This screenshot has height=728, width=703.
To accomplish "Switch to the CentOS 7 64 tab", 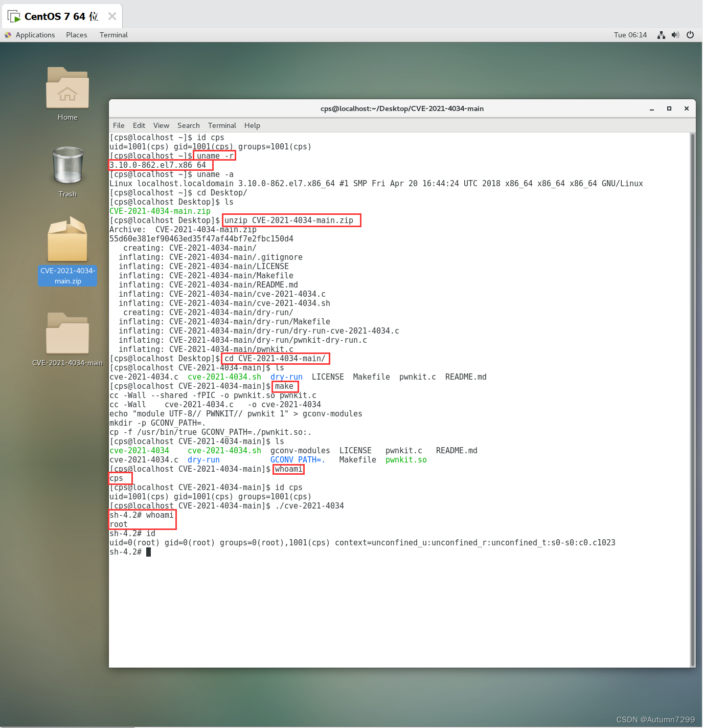I will point(61,16).
